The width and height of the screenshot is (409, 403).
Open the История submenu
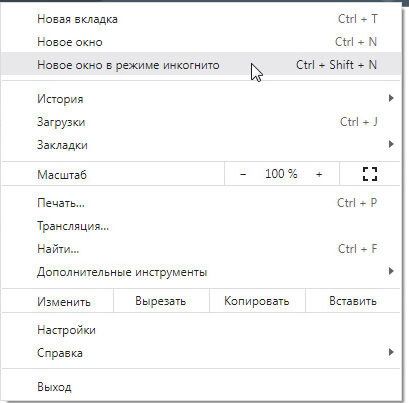coord(201,99)
